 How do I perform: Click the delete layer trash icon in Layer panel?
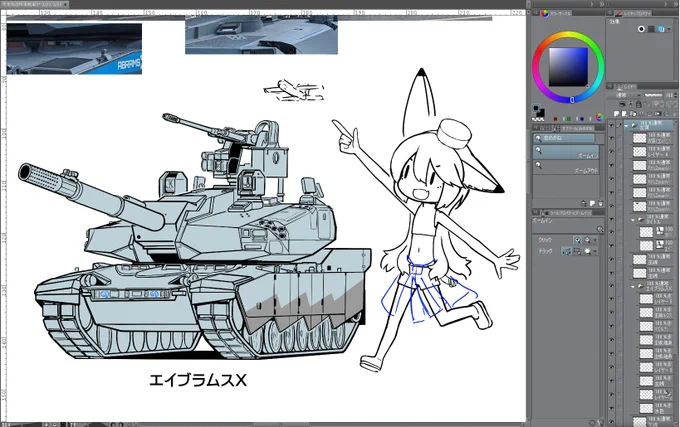click(674, 114)
